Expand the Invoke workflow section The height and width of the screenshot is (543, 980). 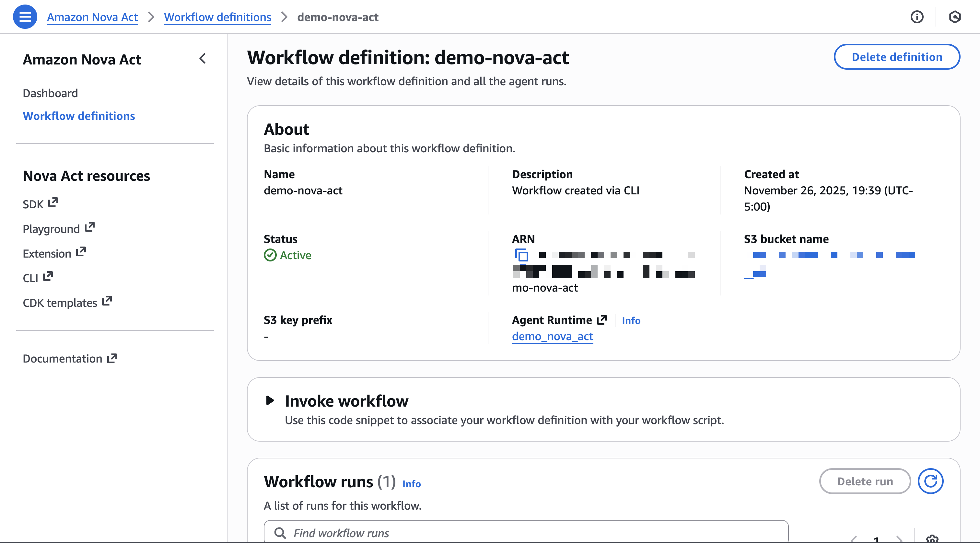pyautogui.click(x=270, y=400)
